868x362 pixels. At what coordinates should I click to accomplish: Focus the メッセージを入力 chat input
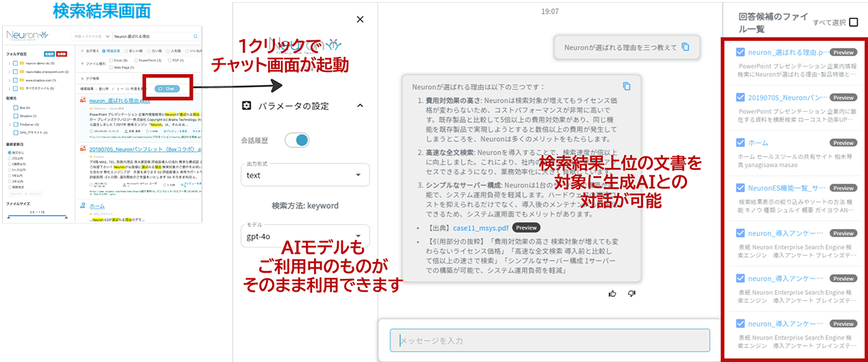(550, 341)
